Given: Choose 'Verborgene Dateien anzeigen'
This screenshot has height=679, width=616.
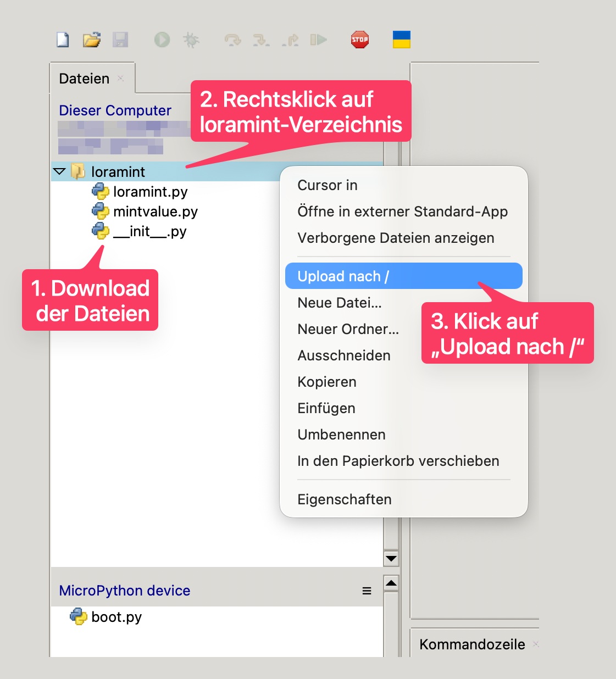Looking at the screenshot, I should pos(404,238).
